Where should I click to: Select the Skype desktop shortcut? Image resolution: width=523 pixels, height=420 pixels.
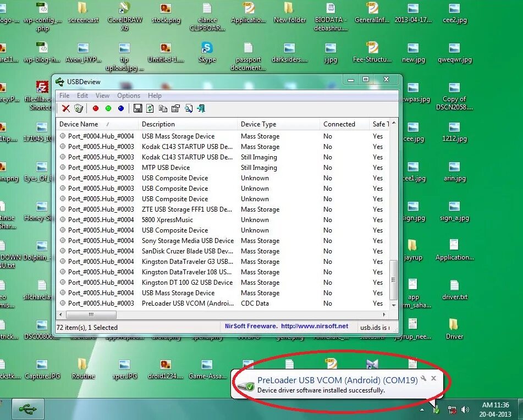coord(207,52)
